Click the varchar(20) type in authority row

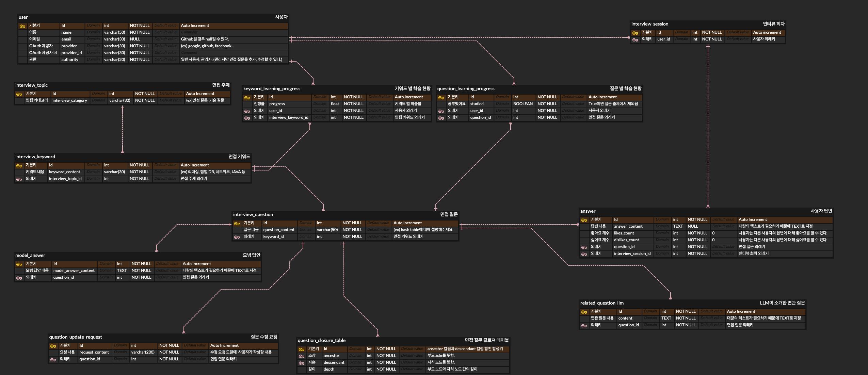click(114, 60)
